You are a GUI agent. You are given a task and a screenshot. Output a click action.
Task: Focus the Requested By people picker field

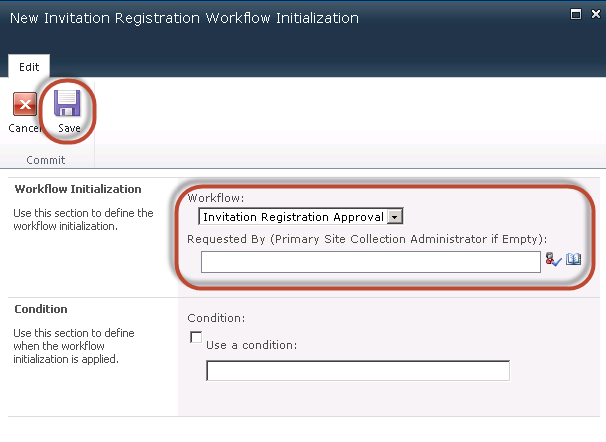[371, 262]
